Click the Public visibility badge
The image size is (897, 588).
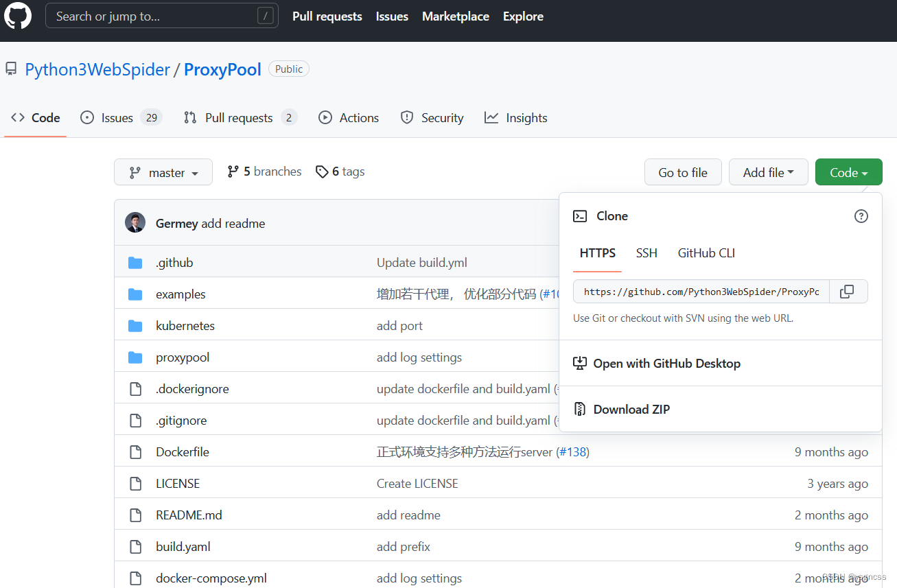[x=289, y=69]
